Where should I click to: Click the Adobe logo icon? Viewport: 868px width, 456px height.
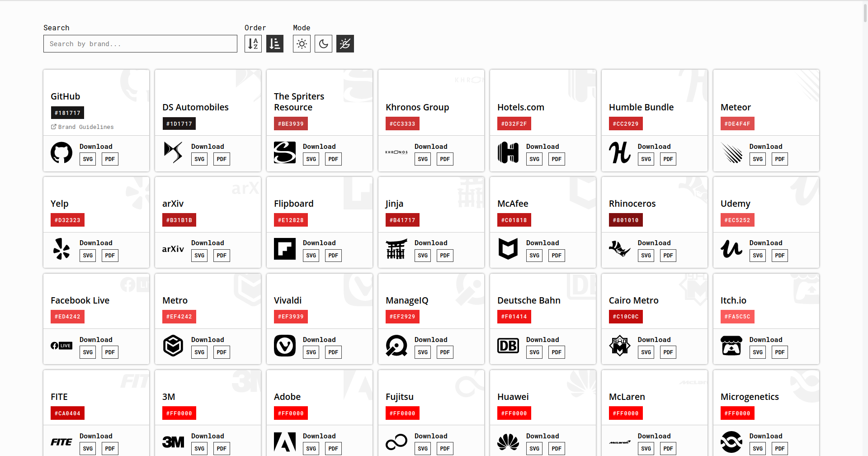click(285, 442)
